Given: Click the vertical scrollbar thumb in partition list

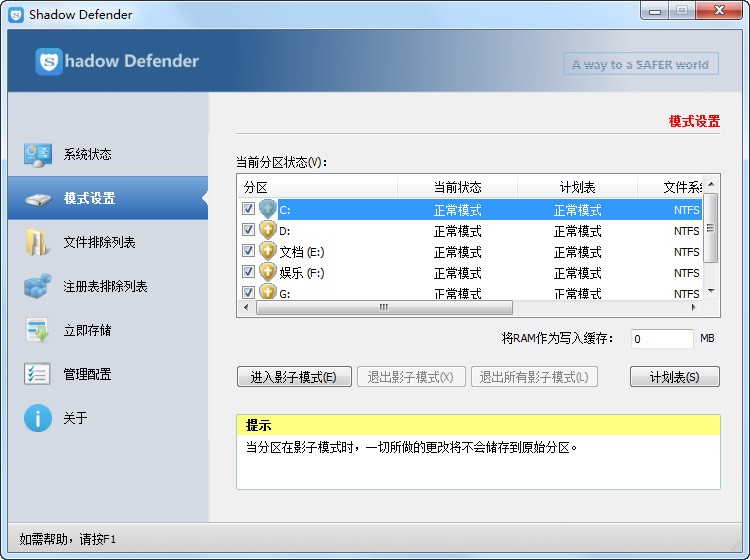Looking at the screenshot, I should coord(711,228).
